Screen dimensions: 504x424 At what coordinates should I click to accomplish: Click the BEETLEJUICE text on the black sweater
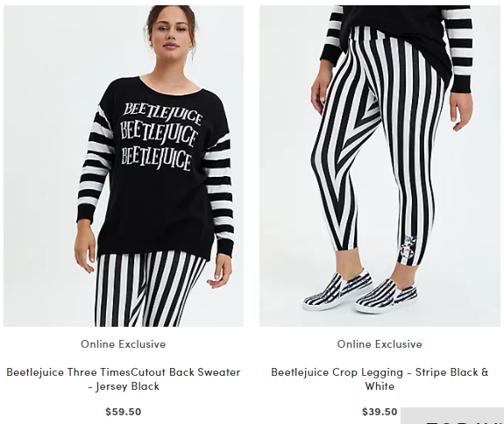[160, 136]
